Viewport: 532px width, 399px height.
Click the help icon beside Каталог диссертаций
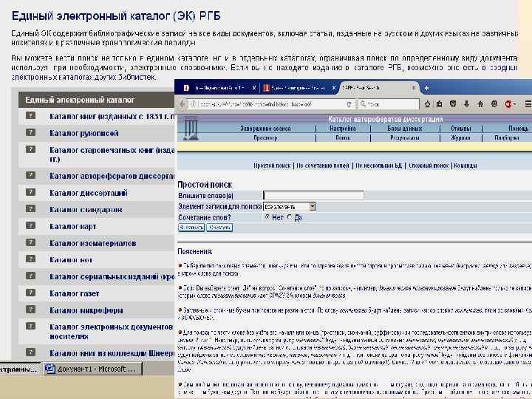coord(30,192)
